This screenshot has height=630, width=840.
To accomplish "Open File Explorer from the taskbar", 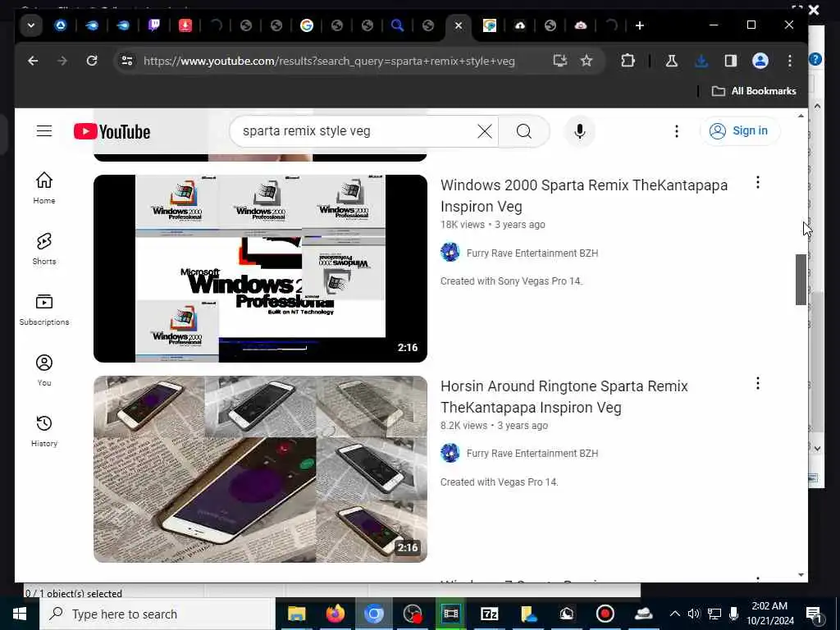I will (x=296, y=614).
